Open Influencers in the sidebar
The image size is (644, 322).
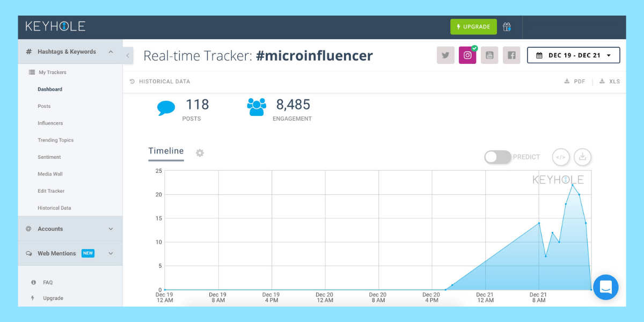[x=50, y=123]
